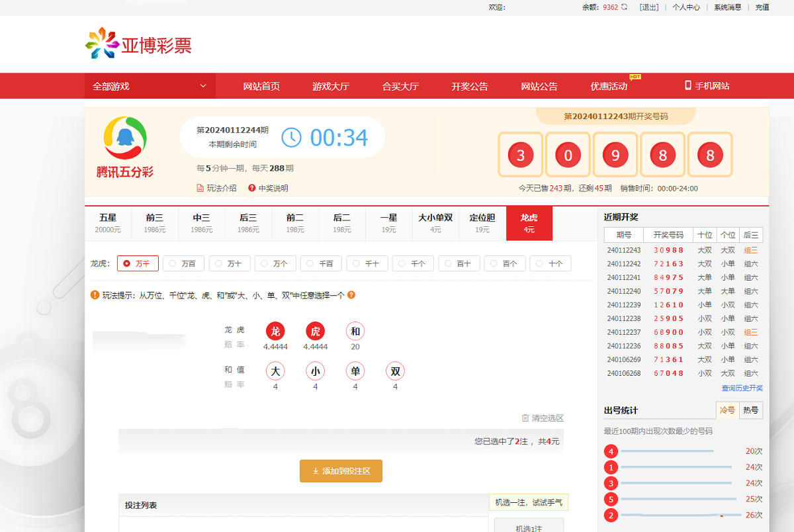Open the 龙虎 play type tab
The width and height of the screenshot is (794, 532).
(x=529, y=224)
